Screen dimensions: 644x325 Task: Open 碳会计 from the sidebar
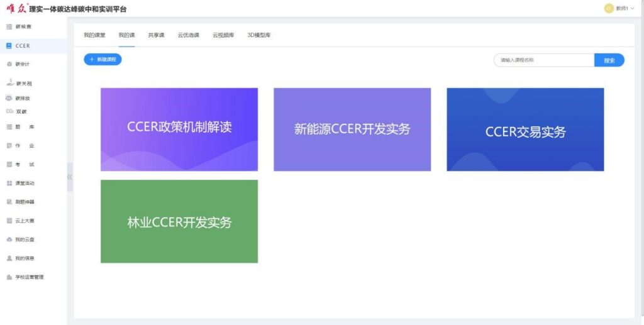9,63
